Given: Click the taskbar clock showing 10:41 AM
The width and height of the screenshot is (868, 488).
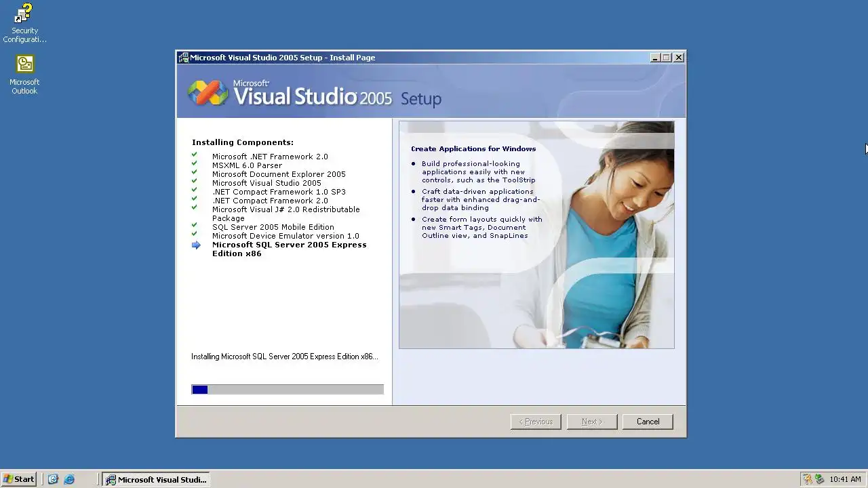Looking at the screenshot, I should [845, 479].
